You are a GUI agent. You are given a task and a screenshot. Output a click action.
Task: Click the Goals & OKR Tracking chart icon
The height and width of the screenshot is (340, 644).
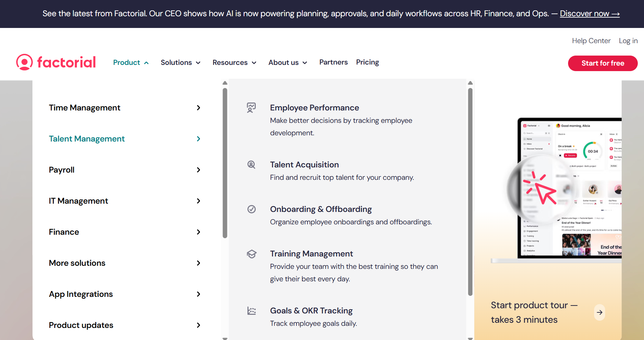252,311
